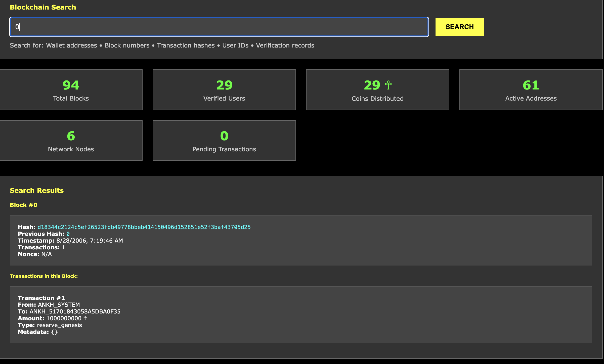Select the Coins Distributed stat card
This screenshot has width=604, height=364.
[x=377, y=90]
